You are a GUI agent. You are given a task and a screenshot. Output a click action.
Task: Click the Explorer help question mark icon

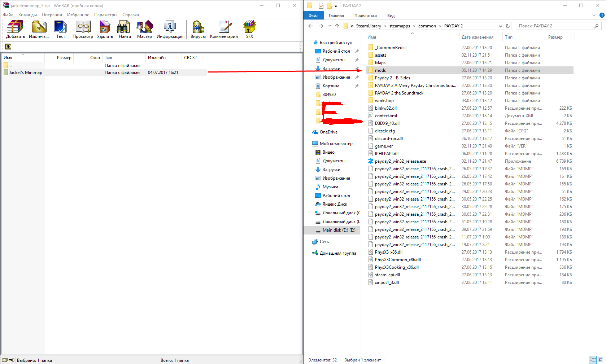pyautogui.click(x=602, y=16)
